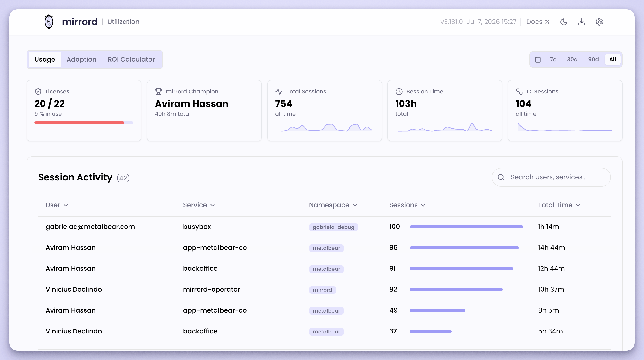Screen dimensions: 644x360
Task: Click the Session Time sparkline chart
Action: click(445, 127)
